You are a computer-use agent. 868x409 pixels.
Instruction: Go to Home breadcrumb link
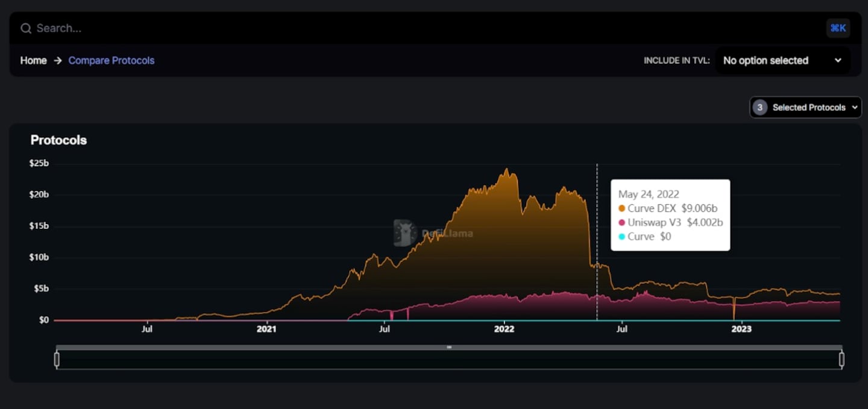click(33, 60)
